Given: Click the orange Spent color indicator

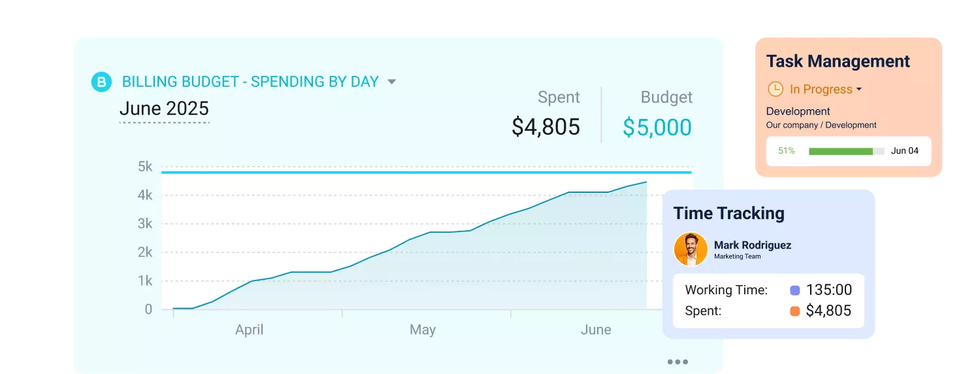Looking at the screenshot, I should (795, 311).
